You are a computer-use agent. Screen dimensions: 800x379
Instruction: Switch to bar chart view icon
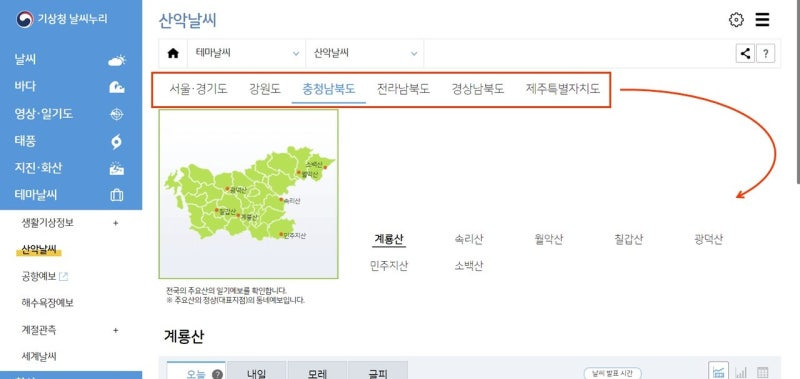tap(741, 372)
